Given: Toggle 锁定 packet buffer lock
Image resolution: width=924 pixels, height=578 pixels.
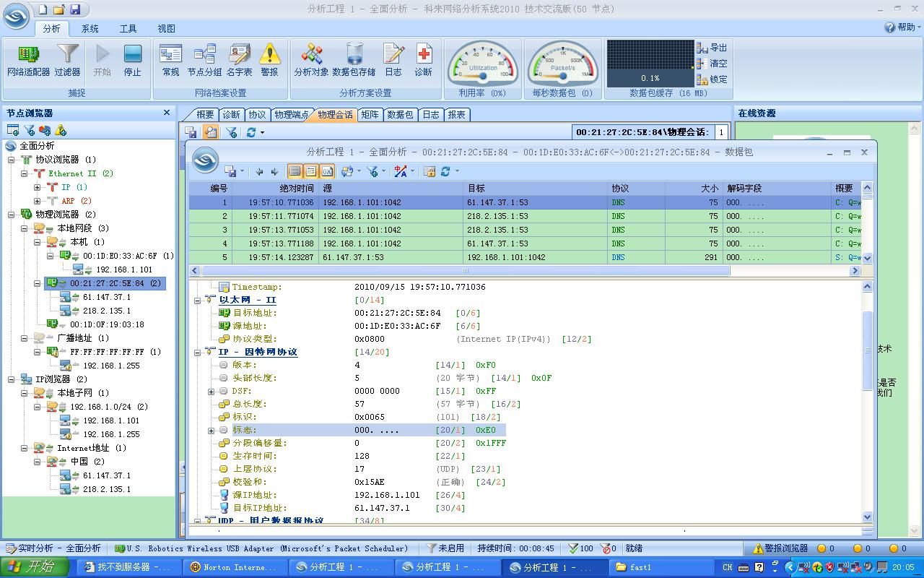Looking at the screenshot, I should (x=712, y=79).
